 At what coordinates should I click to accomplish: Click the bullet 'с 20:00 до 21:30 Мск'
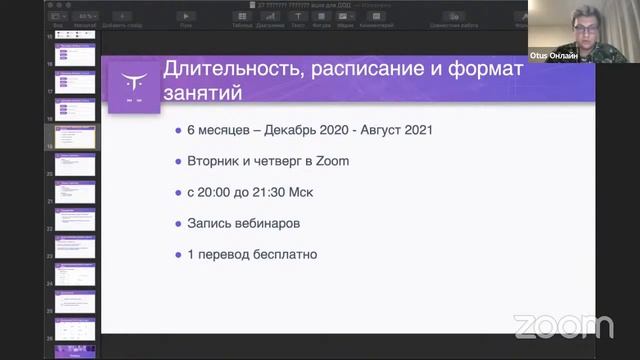pos(250,192)
